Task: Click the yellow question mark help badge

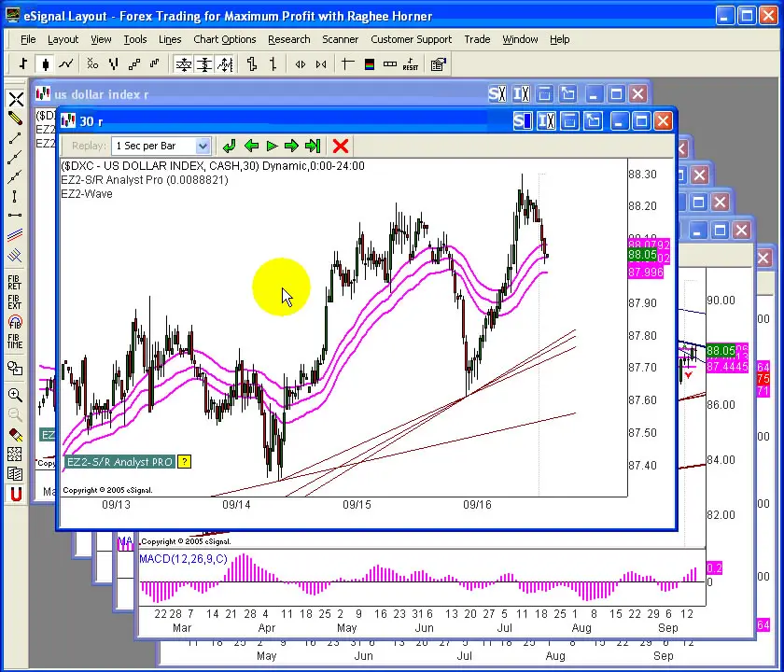Action: click(x=185, y=461)
